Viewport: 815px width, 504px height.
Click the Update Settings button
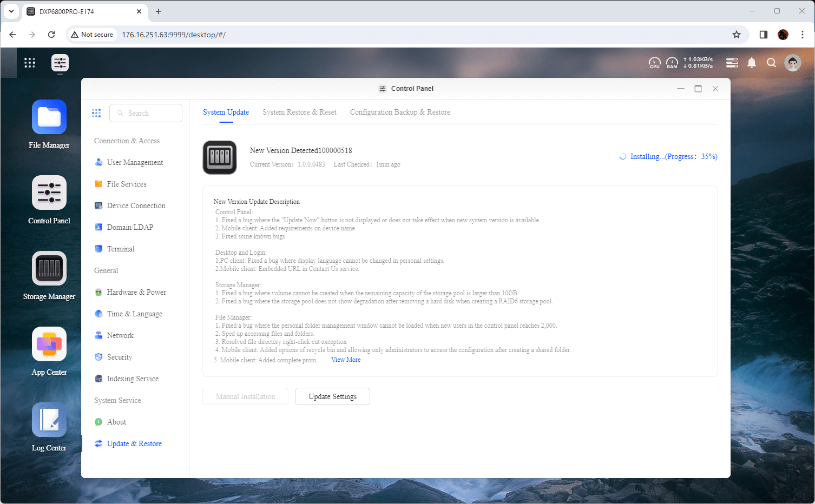point(332,396)
